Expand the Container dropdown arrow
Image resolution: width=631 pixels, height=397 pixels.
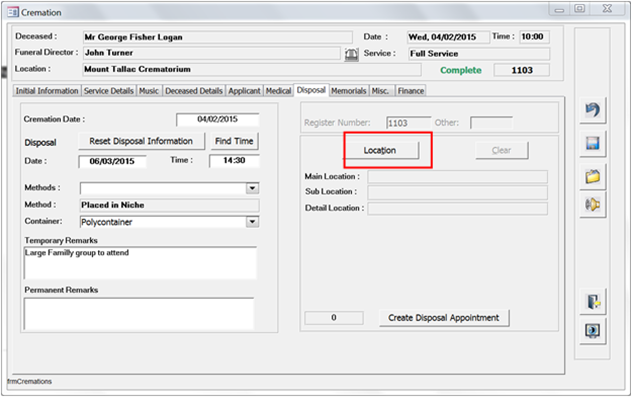coord(252,222)
